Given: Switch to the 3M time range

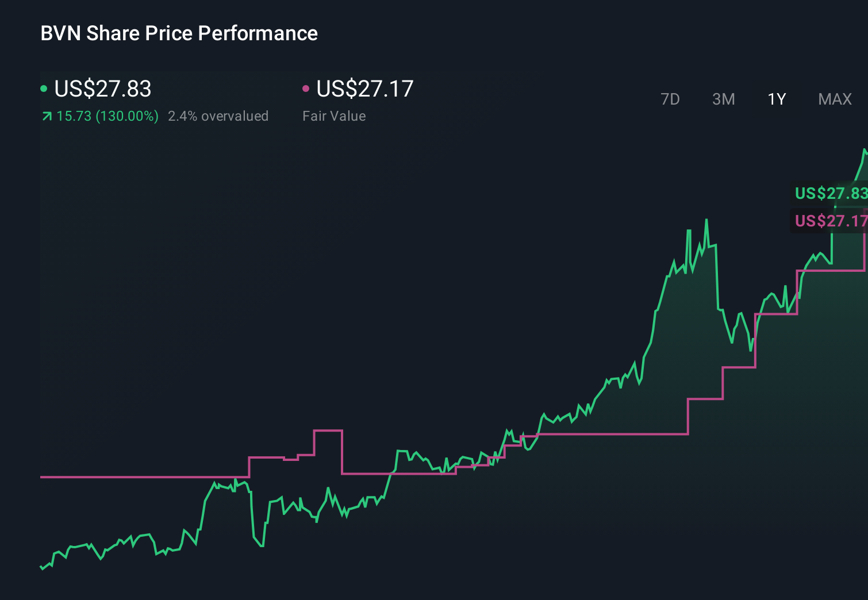Looking at the screenshot, I should pos(723,99).
